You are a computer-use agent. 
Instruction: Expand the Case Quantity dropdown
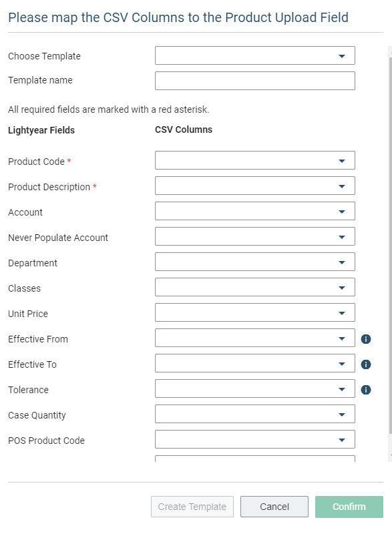pyautogui.click(x=255, y=414)
